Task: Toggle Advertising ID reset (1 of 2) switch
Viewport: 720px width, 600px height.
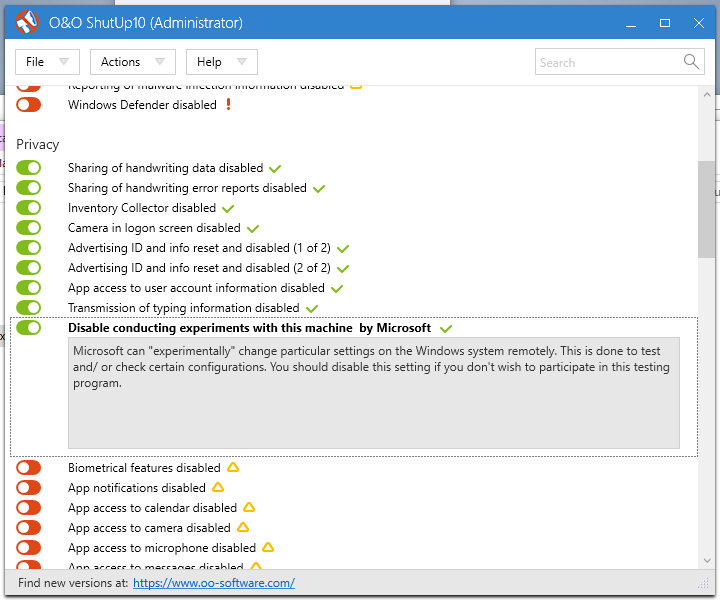Action: click(28, 247)
